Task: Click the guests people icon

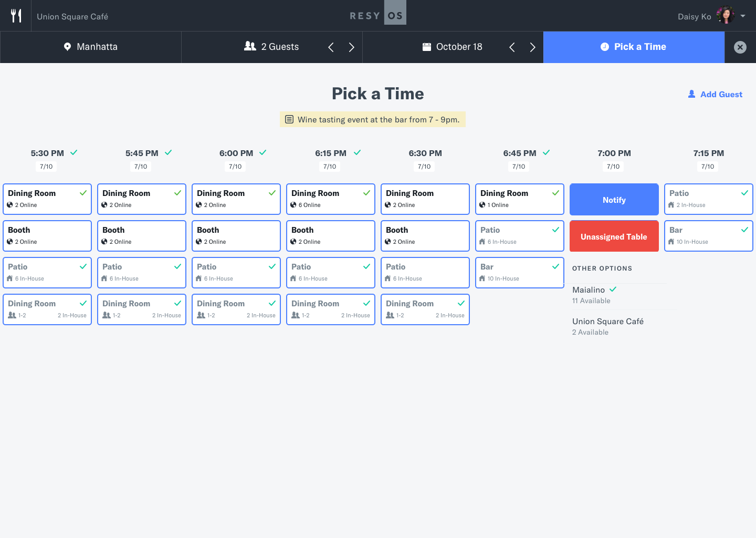Action: 250,46
